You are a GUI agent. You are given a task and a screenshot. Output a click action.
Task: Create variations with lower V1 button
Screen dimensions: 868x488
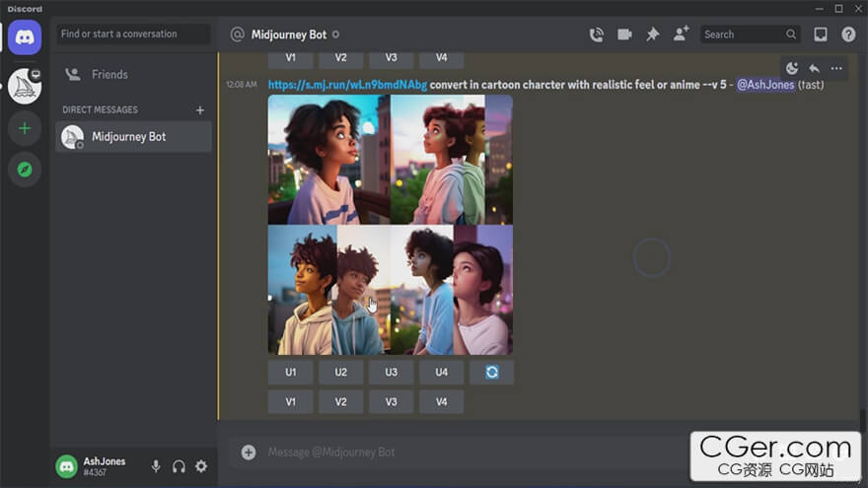(x=291, y=401)
